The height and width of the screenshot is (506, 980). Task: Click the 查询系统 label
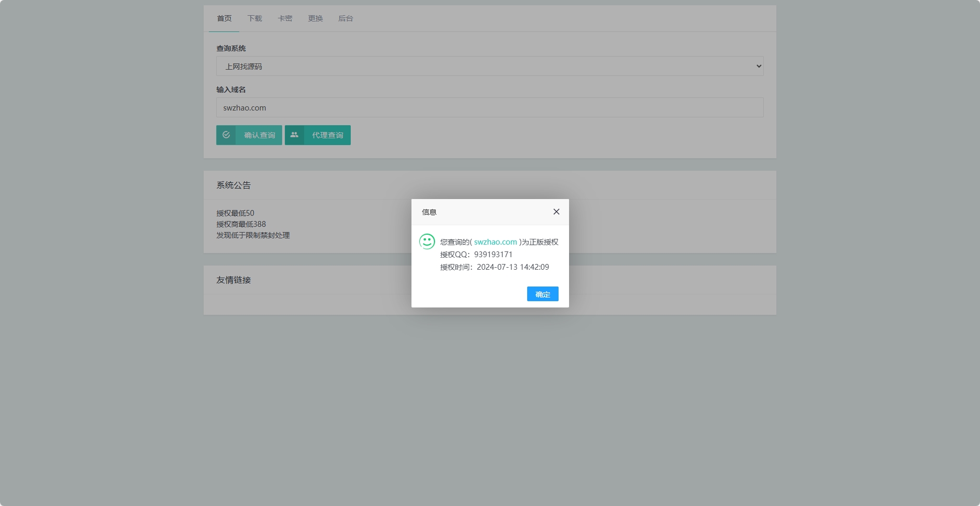(x=231, y=48)
